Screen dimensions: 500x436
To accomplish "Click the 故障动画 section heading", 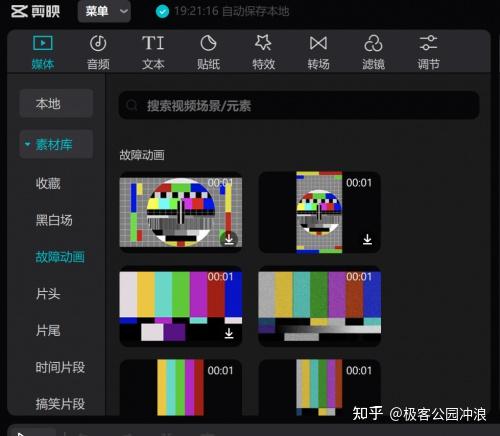I will click(142, 155).
